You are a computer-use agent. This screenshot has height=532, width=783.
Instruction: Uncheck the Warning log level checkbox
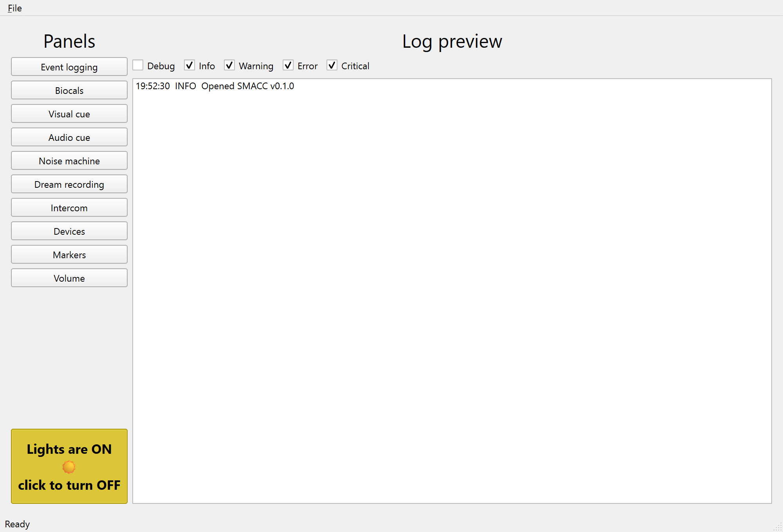tap(229, 65)
